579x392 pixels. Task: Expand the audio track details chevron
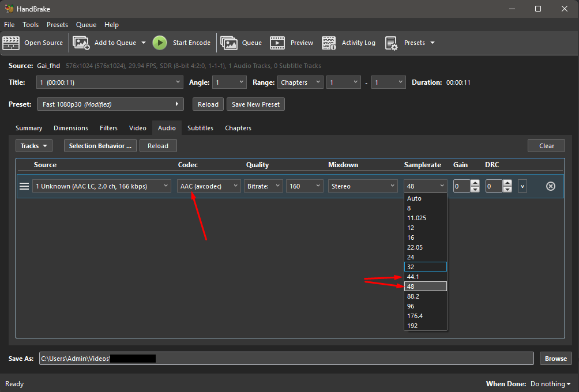coord(522,186)
